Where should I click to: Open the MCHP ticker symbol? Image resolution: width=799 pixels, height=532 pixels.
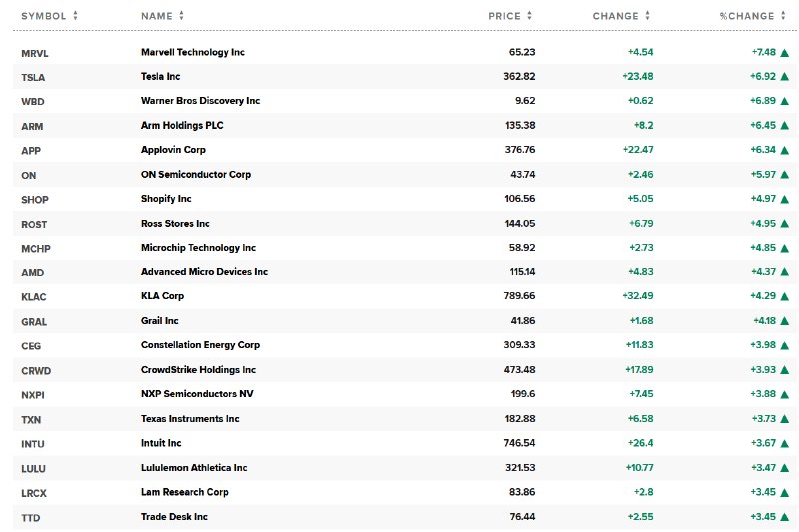(x=36, y=249)
